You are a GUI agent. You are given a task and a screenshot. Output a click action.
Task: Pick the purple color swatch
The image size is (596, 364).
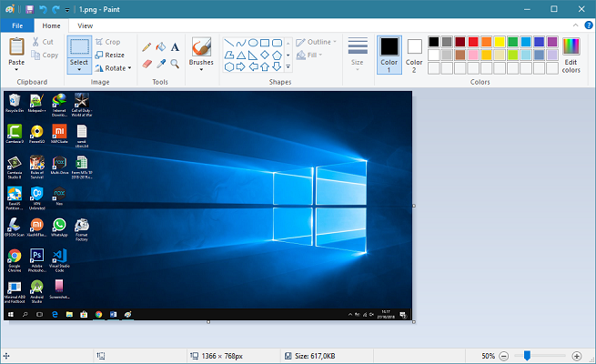pos(552,42)
